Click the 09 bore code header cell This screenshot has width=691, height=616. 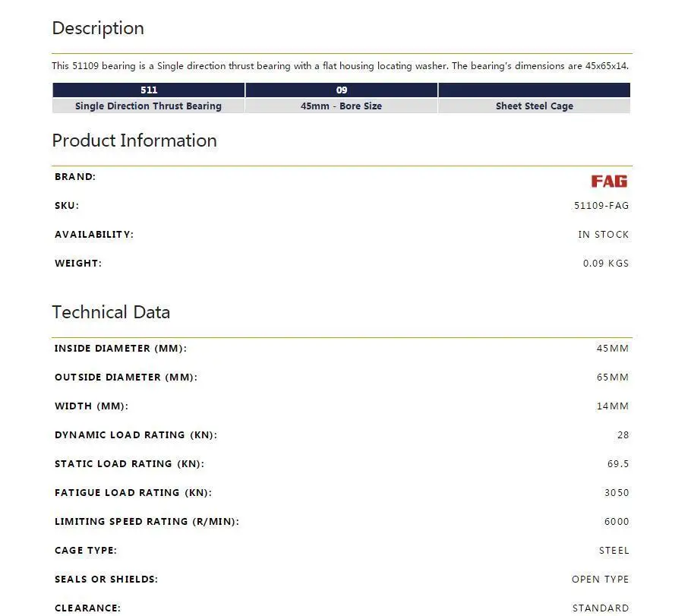(342, 90)
